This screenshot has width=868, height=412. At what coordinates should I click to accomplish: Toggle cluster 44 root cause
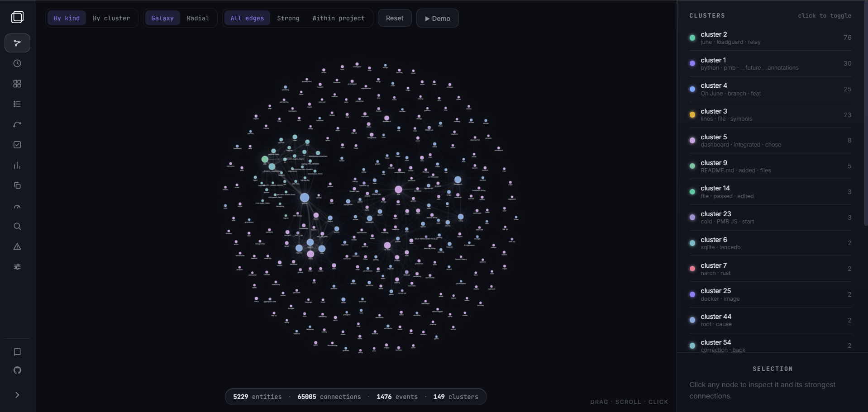[770, 320]
